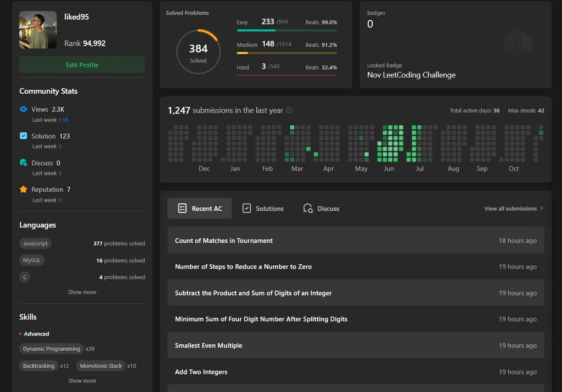The width and height of the screenshot is (562, 392).
Task: Click the Views last week +18 value
Action: (64, 120)
